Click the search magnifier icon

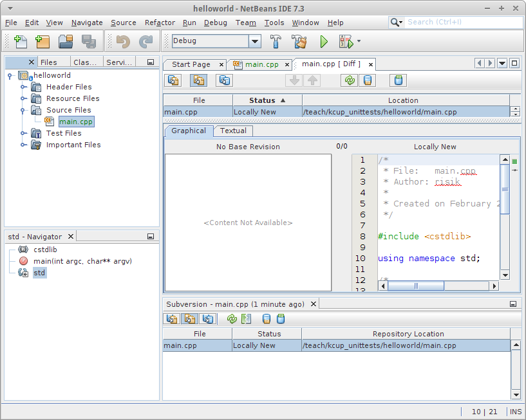tap(396, 23)
